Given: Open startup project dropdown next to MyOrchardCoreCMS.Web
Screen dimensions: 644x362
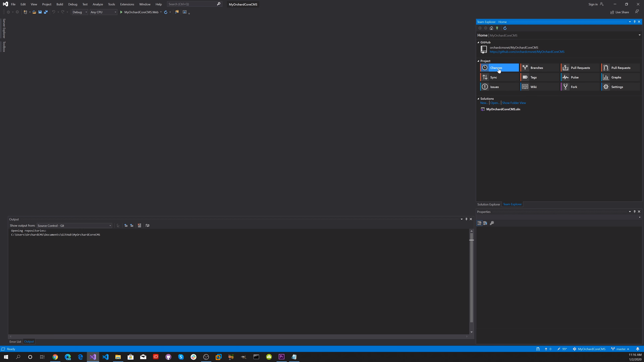Looking at the screenshot, I should (x=161, y=12).
